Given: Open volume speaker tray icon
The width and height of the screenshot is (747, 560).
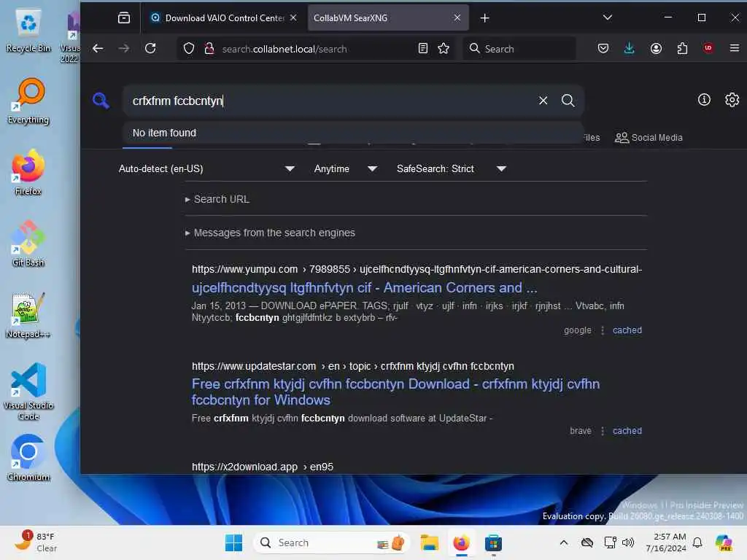Looking at the screenshot, I should [628, 542].
